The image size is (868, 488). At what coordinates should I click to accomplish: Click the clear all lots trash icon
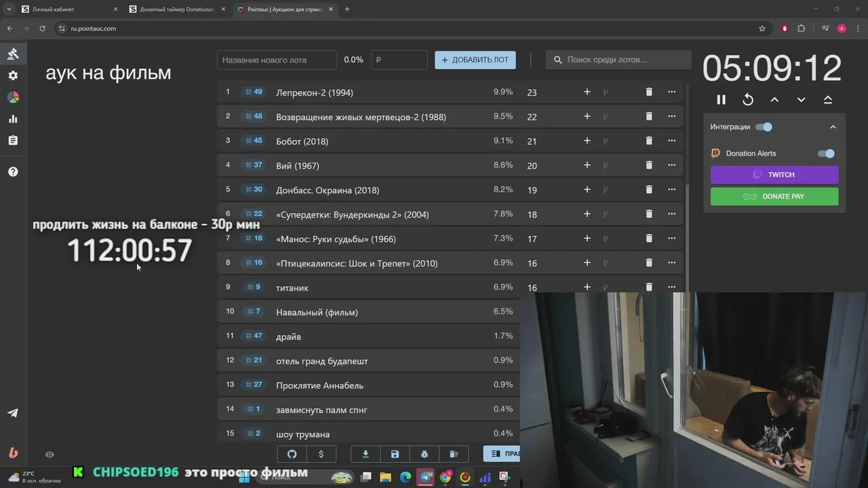[454, 454]
